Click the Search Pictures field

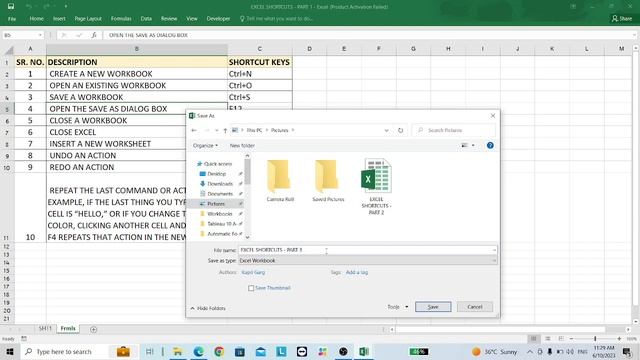454,130
